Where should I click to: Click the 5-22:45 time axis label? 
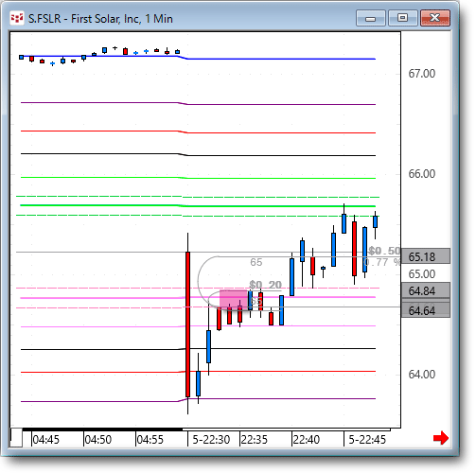point(367,439)
